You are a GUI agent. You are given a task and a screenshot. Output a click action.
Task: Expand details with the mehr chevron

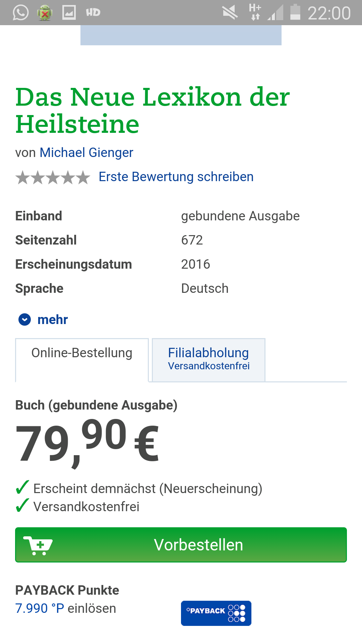coord(24,320)
